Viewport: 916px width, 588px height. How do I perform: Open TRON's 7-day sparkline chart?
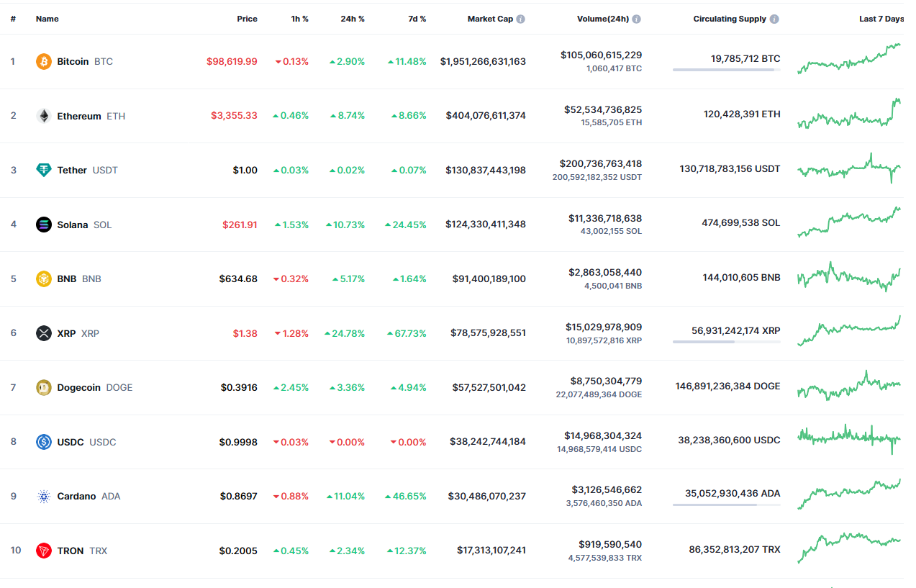(x=849, y=548)
